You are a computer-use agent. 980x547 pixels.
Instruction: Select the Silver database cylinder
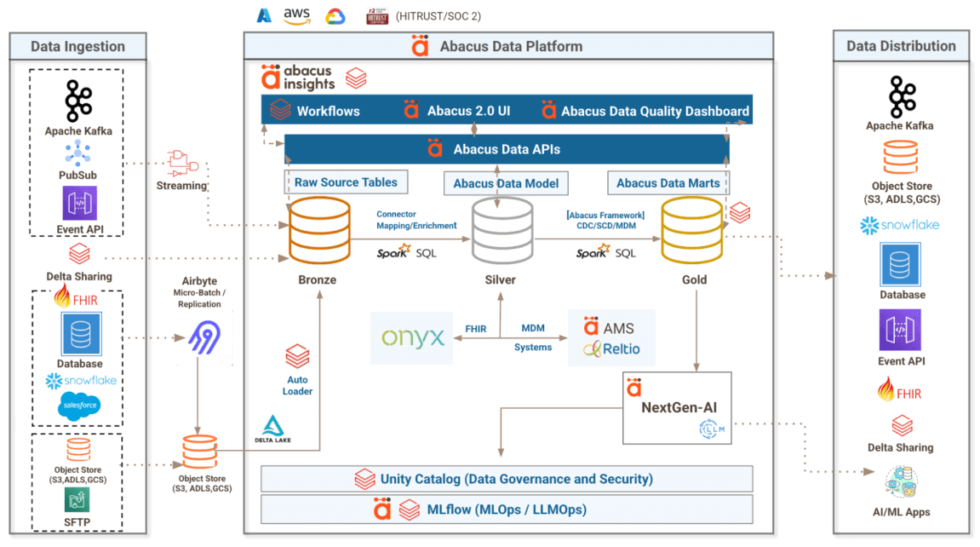(502, 231)
